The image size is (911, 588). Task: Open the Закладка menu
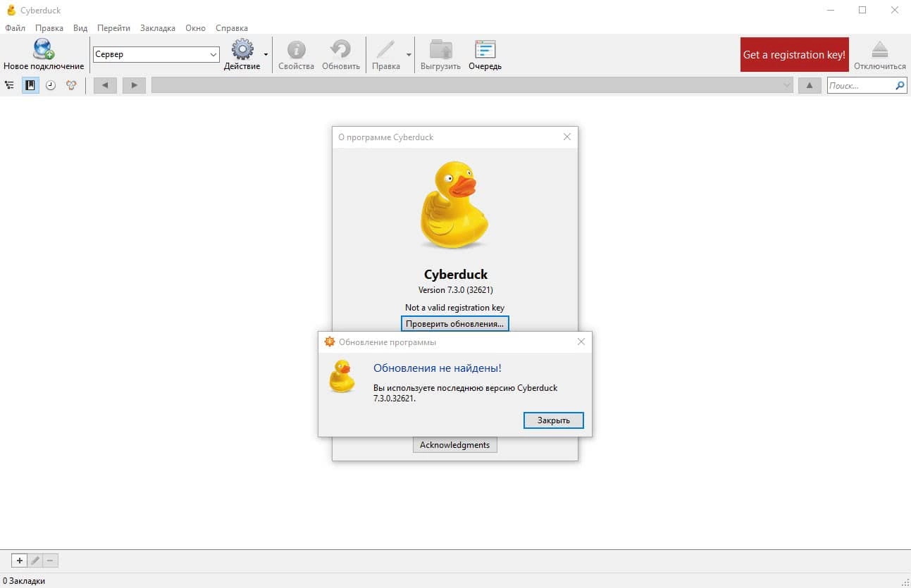(158, 28)
